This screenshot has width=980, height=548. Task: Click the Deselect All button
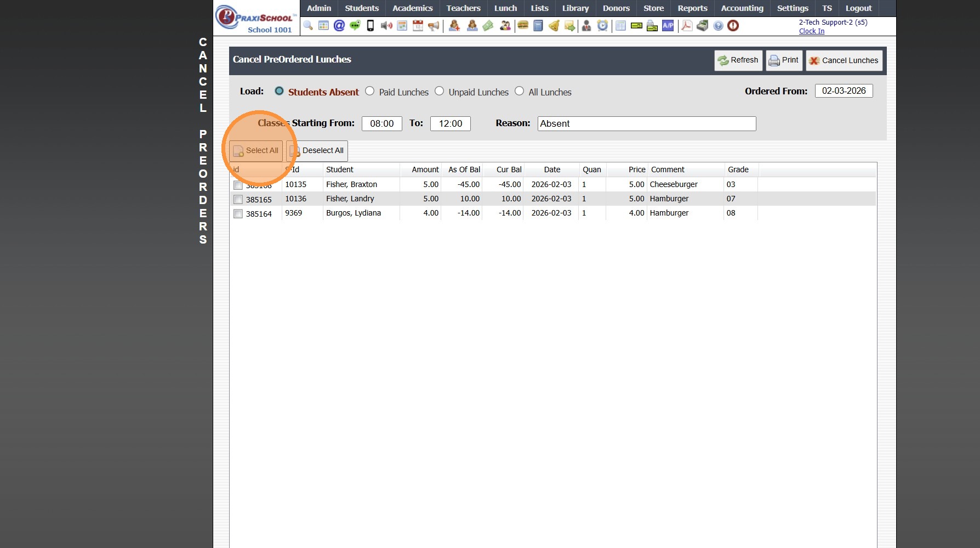point(317,151)
